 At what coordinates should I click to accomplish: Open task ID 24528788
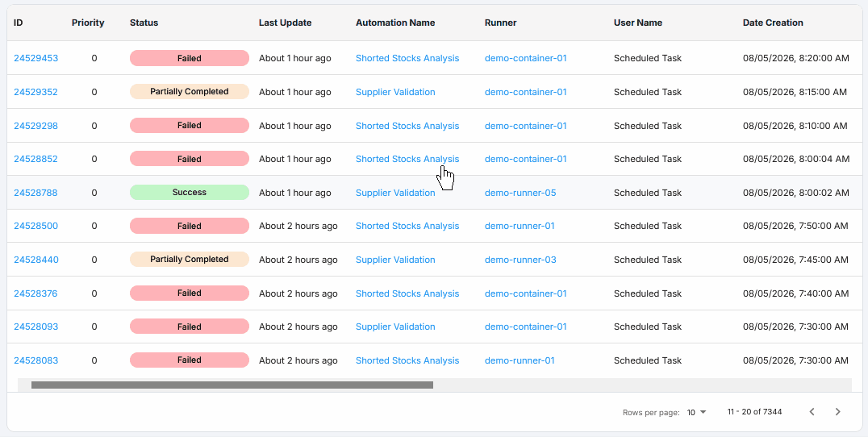pyautogui.click(x=36, y=193)
